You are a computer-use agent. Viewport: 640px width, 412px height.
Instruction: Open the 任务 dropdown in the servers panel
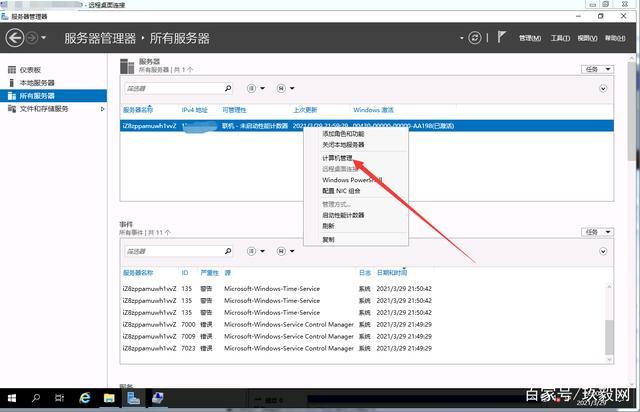pos(597,69)
